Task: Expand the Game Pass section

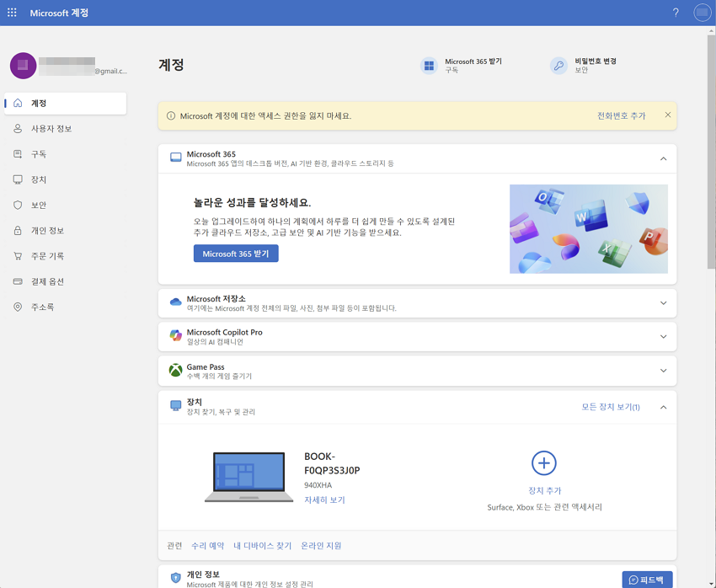Action: click(x=663, y=370)
